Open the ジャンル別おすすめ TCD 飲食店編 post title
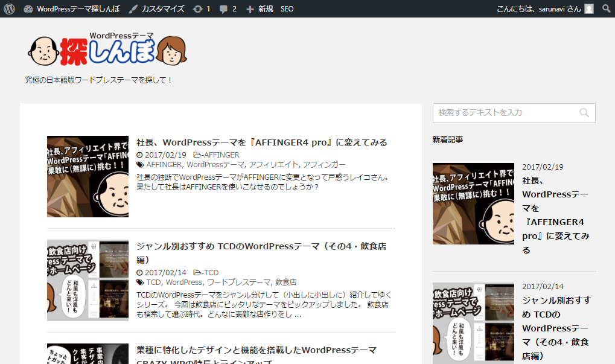This screenshot has width=615, height=364. pyautogui.click(x=261, y=253)
